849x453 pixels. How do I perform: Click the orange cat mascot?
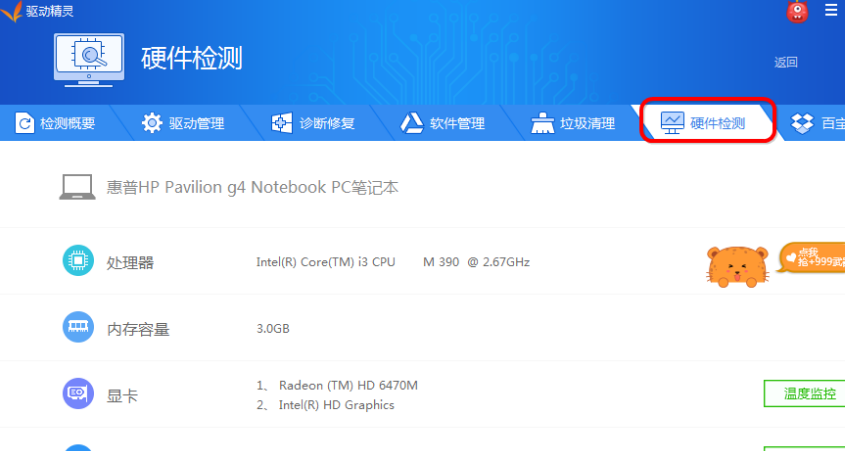coord(738,267)
